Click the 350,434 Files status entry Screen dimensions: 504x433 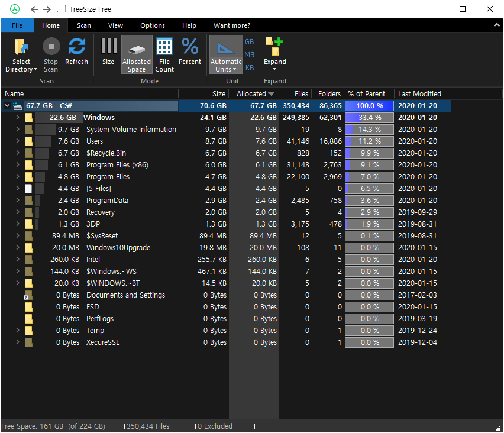(147, 426)
